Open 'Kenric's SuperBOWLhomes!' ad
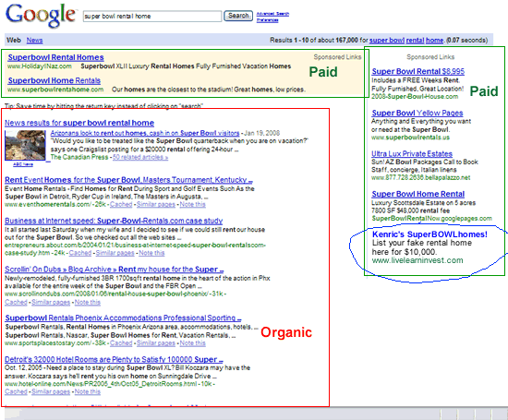Screen dimensions: 508x420 (429, 234)
